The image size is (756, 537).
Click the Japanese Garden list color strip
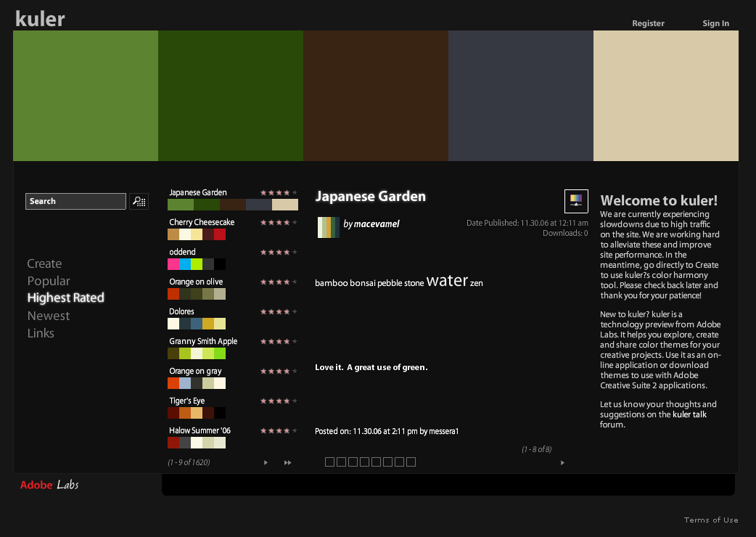233,205
